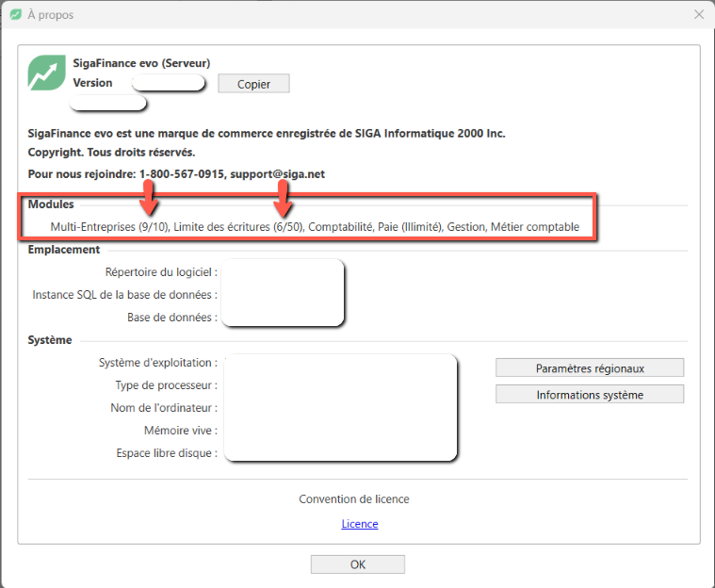Click the trademark line mentioning SIGA Informatique 2000 Inc.
Screen dimensions: 715x588
[267, 133]
